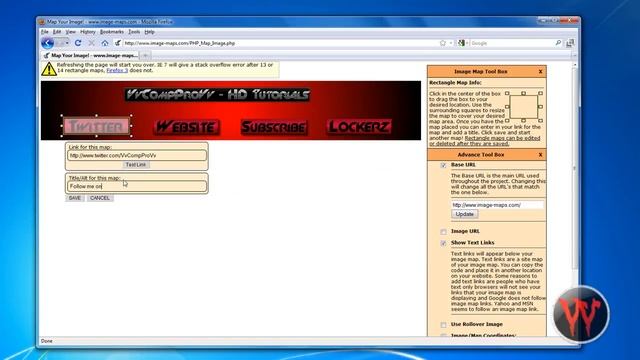This screenshot has height=360, width=640.
Task: Go back with the Firefox back arrow
Action: click(47, 43)
